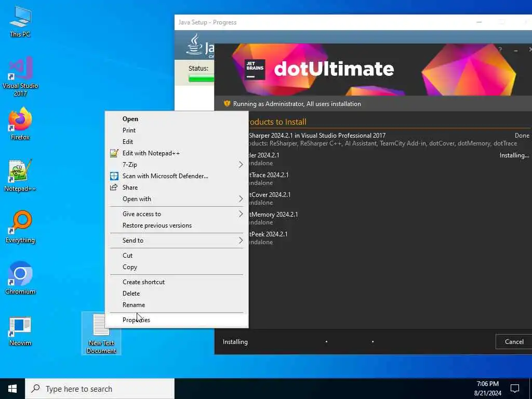This screenshot has height=399, width=532.
Task: Select the Notepad++ desktop shortcut
Action: (20, 176)
